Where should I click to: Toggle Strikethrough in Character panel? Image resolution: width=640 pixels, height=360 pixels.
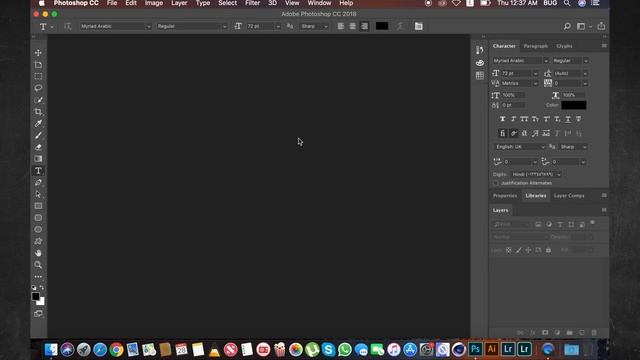[578, 119]
